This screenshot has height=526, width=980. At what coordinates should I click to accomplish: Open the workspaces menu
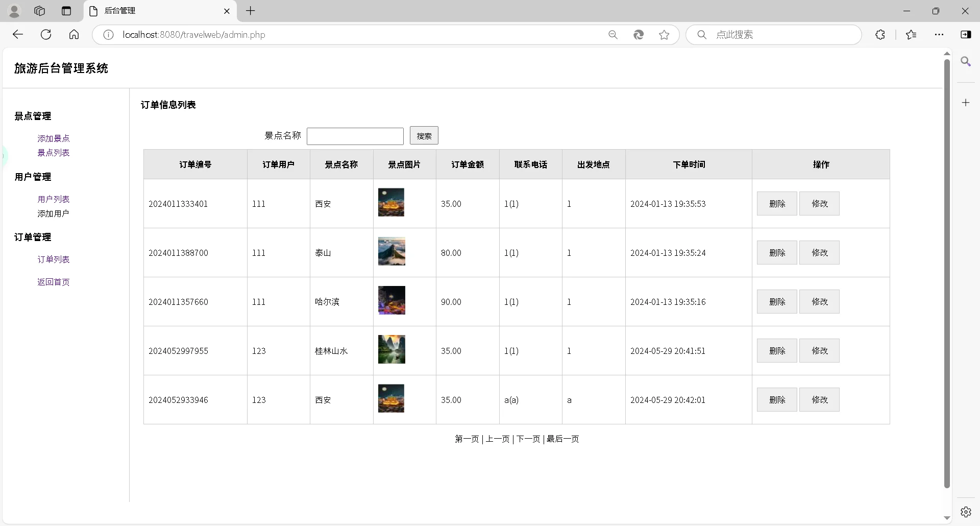pos(40,11)
